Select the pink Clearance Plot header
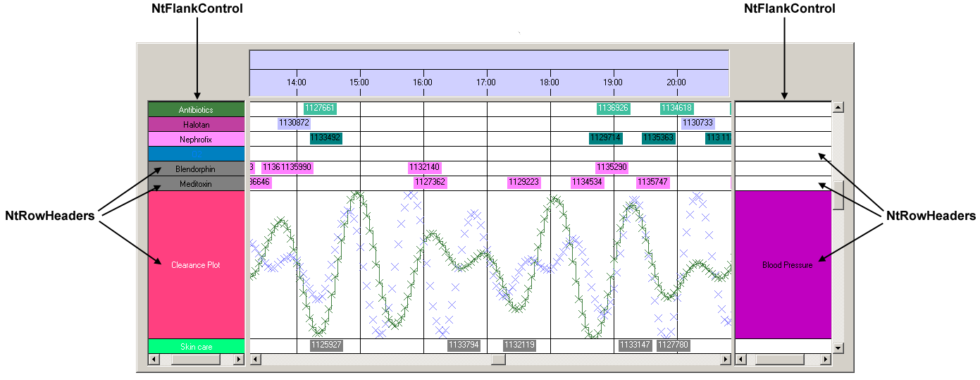 tap(196, 265)
